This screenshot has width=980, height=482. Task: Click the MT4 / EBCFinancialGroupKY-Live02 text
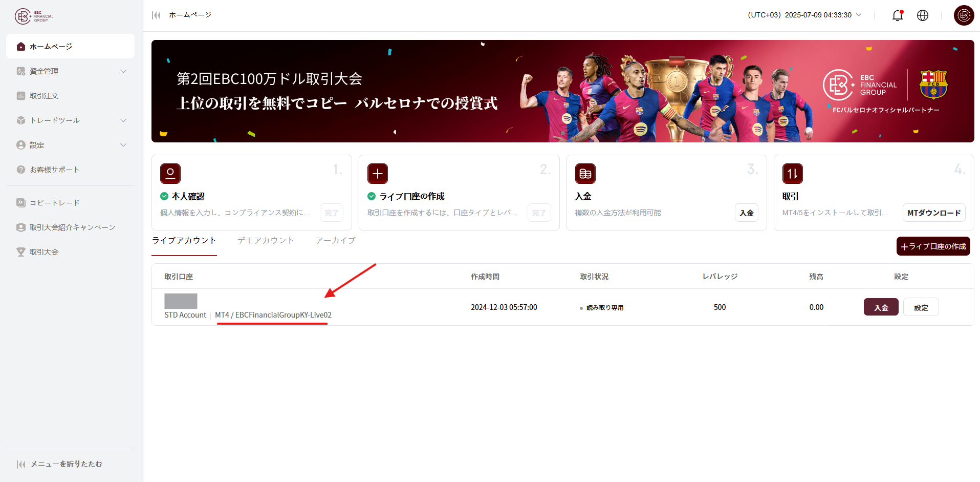(x=273, y=315)
